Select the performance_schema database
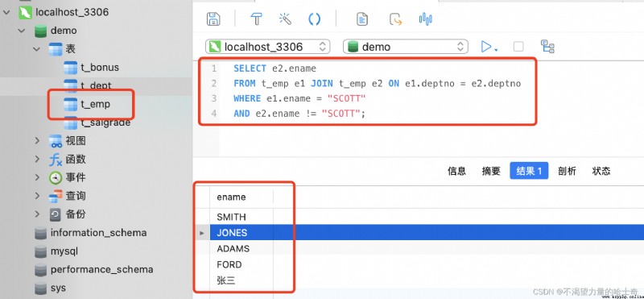This screenshot has height=299, width=644. coord(102,270)
